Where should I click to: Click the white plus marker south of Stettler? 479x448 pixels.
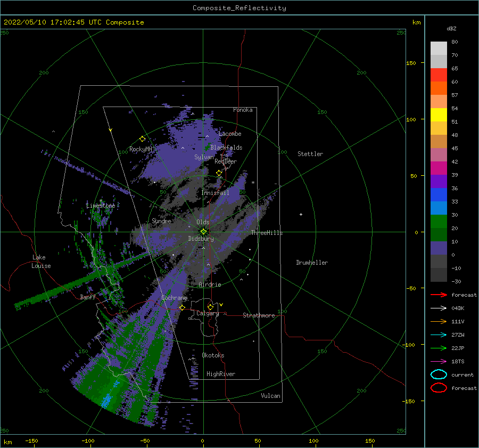tap(301, 214)
